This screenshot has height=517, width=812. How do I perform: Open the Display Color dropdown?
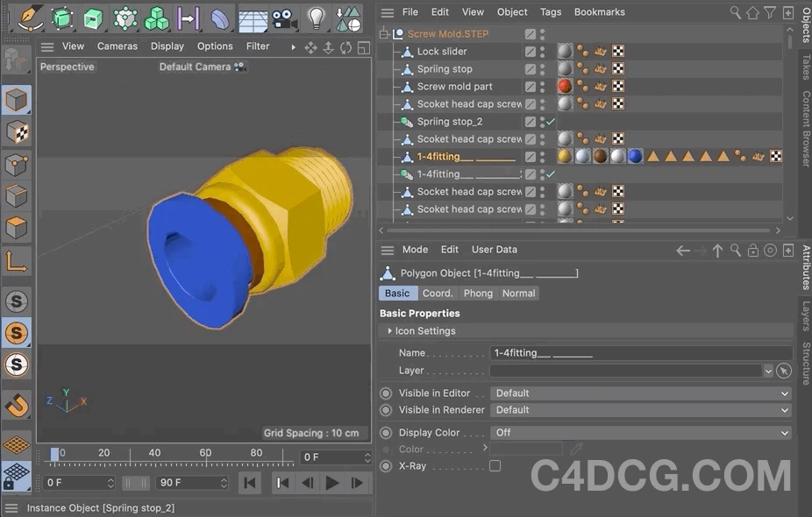point(641,432)
